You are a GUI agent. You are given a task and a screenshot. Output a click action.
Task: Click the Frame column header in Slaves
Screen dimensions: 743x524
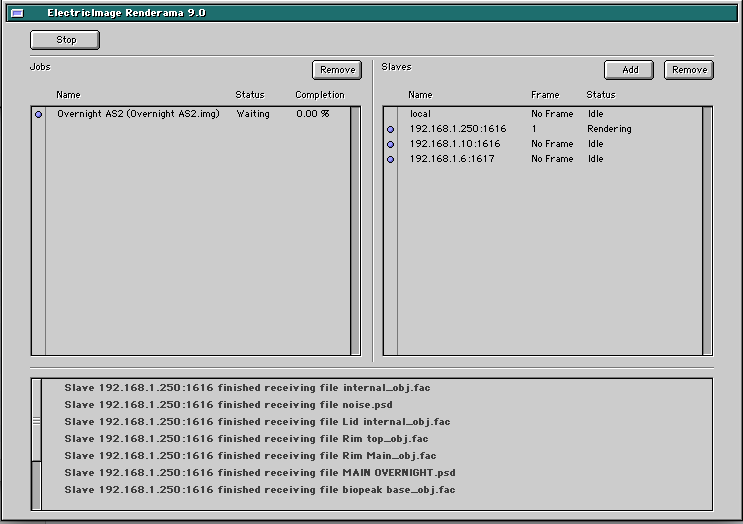pyautogui.click(x=545, y=95)
